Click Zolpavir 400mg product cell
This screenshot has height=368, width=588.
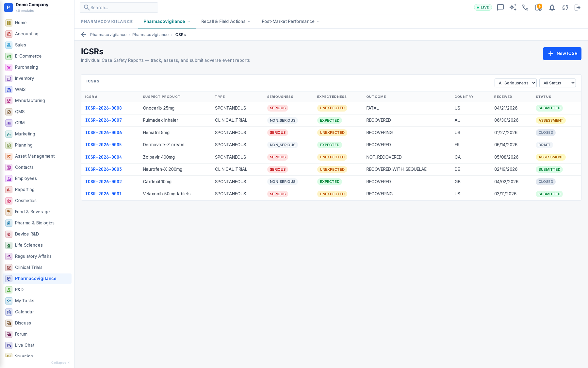pyautogui.click(x=159, y=157)
